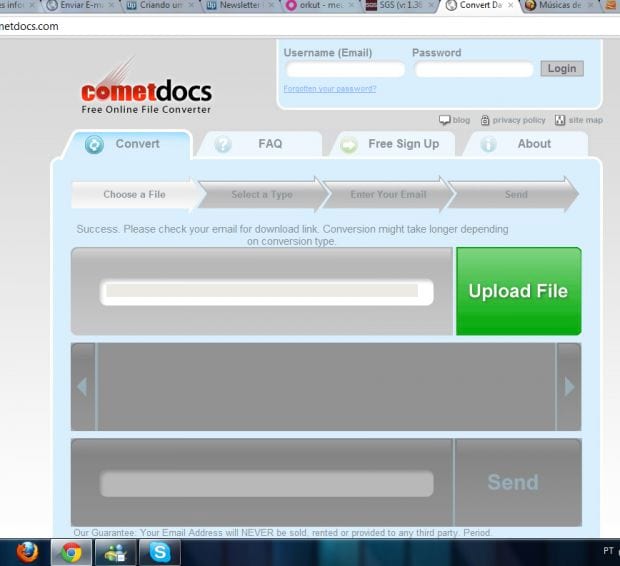Switch to the Newsletter browser tab
The image size is (620, 566).
[240, 6]
